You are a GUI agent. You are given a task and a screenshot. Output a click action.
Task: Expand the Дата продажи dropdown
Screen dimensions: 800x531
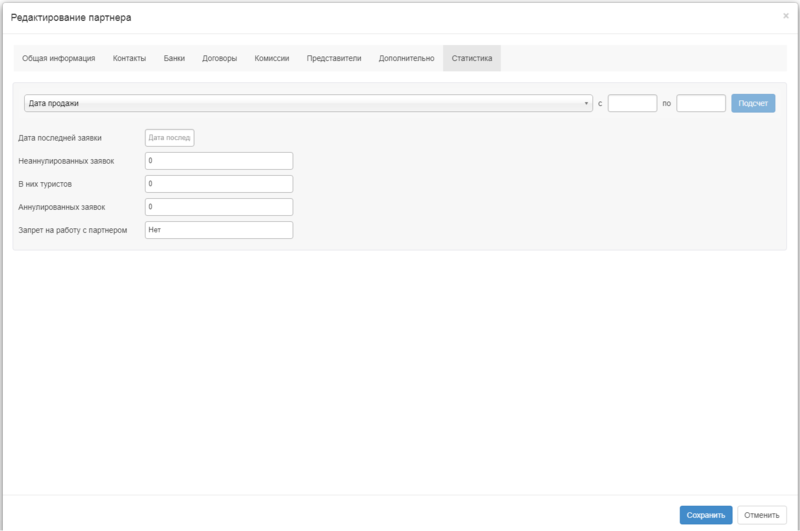[x=307, y=103]
